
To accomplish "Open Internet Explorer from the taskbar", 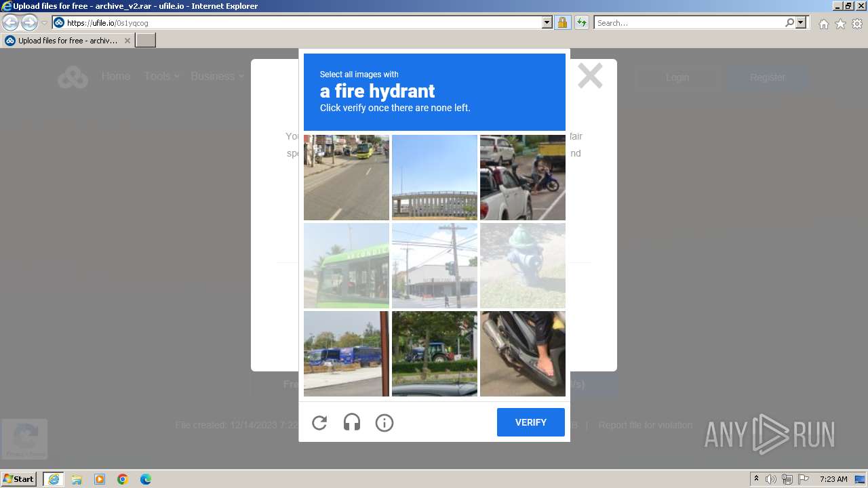I will (54, 479).
